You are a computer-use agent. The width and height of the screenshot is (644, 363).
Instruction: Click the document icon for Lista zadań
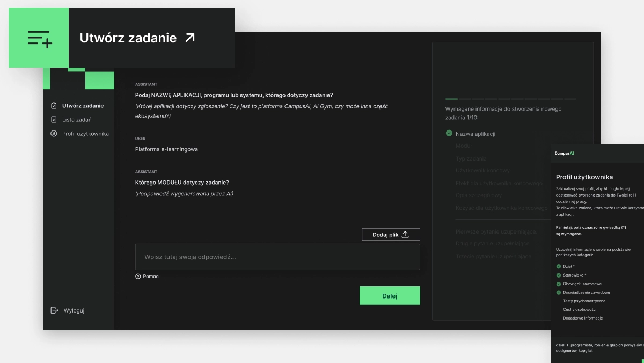click(54, 120)
